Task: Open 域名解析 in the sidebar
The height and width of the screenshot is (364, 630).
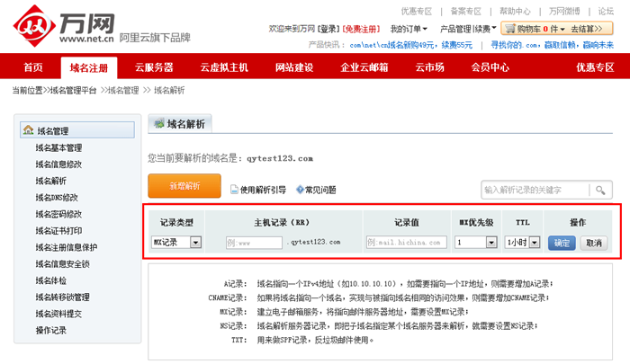Action: 51,181
